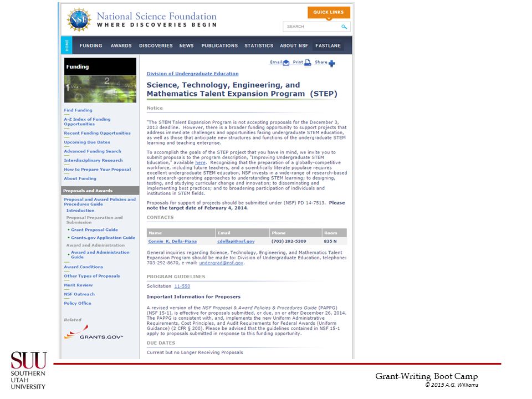Open Grant Proposal Guide link

pos(94,229)
